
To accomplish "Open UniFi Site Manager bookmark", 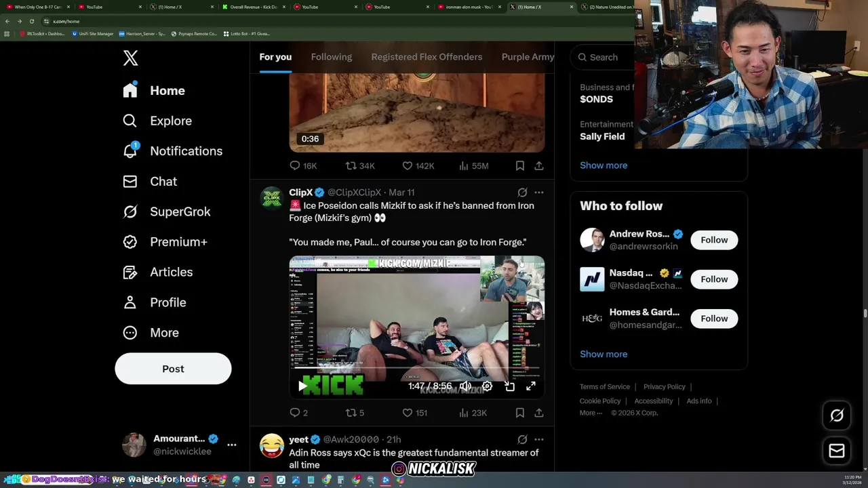I will tap(92, 33).
